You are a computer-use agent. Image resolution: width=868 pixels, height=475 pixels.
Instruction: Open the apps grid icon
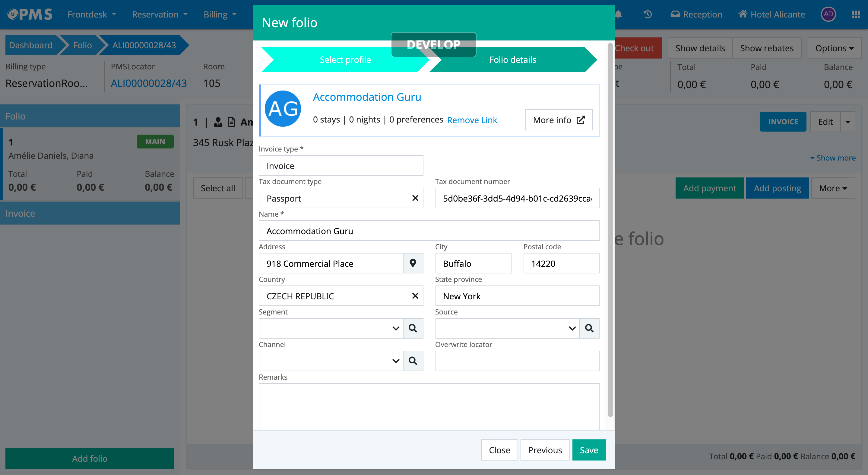pos(856,14)
